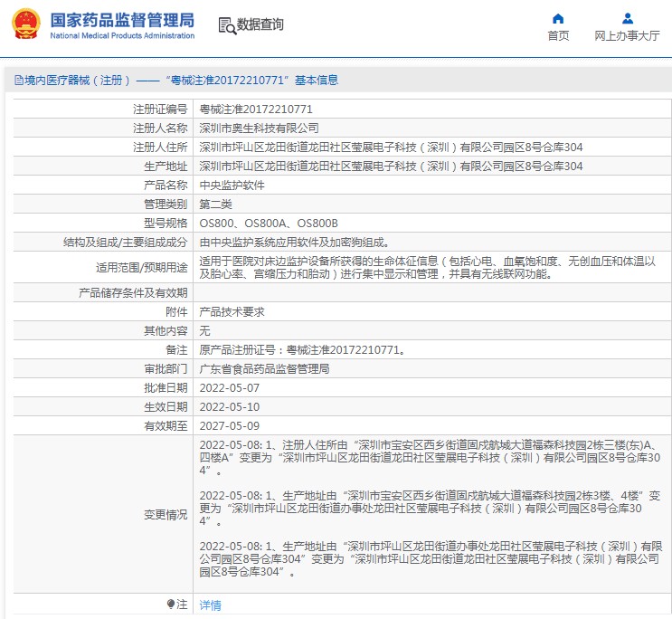Click management category 第二类
672x619 pixels.
[215, 205]
